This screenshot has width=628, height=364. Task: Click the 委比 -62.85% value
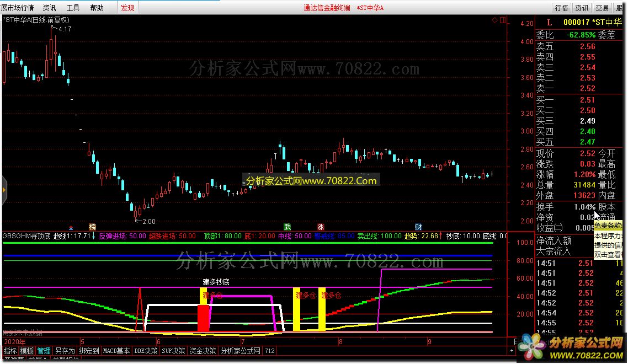point(581,35)
